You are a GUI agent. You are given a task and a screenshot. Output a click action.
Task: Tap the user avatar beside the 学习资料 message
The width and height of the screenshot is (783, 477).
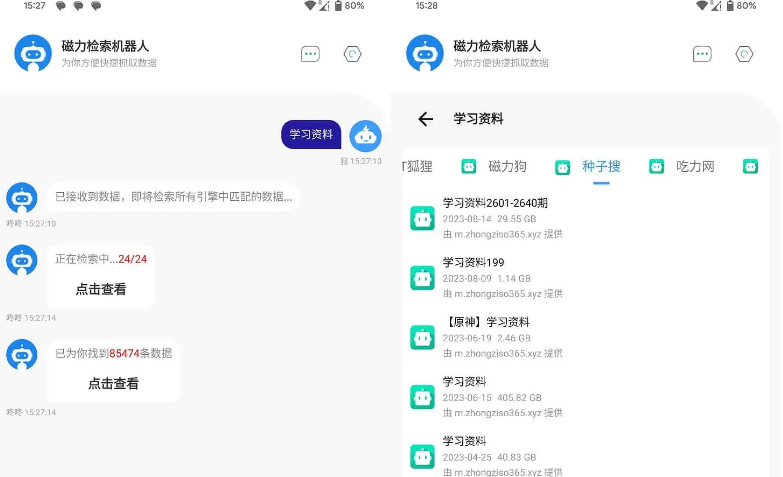coord(366,136)
